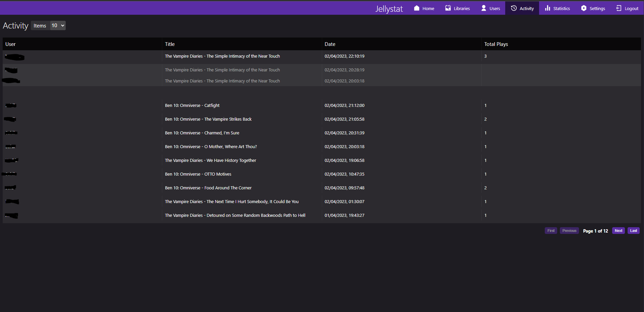Click the Settings gear icon
Image resolution: width=644 pixels, height=312 pixels.
click(x=584, y=8)
